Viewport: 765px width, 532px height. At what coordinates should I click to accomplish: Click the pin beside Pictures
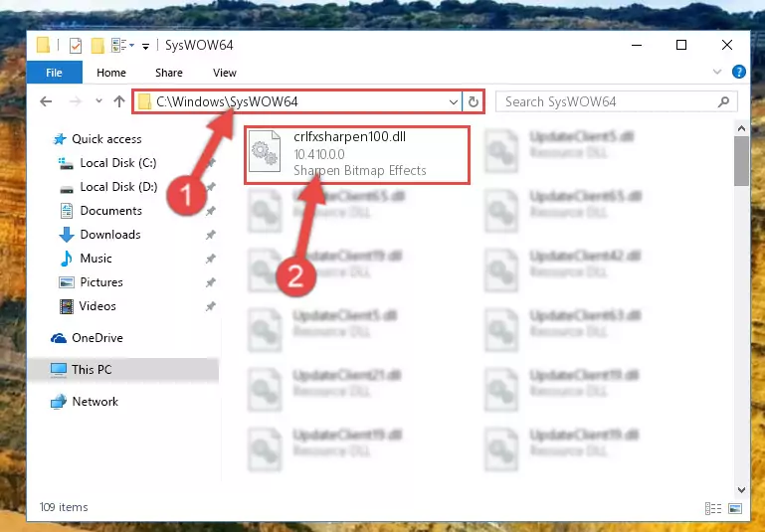pyautogui.click(x=210, y=282)
